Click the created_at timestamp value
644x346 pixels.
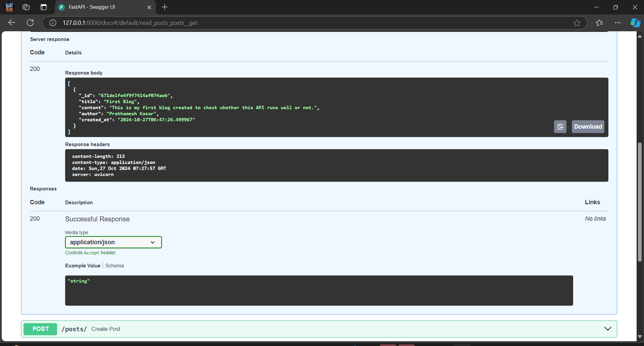156,120
